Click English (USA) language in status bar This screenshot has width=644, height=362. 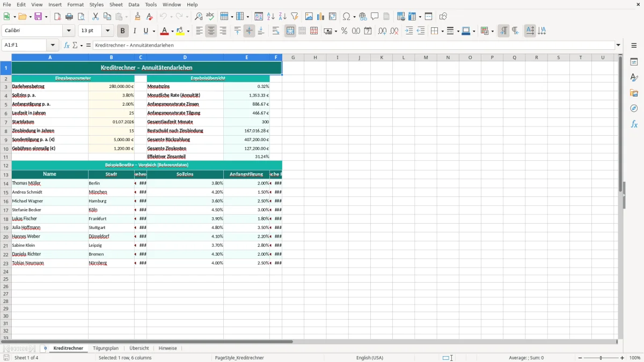click(369, 358)
